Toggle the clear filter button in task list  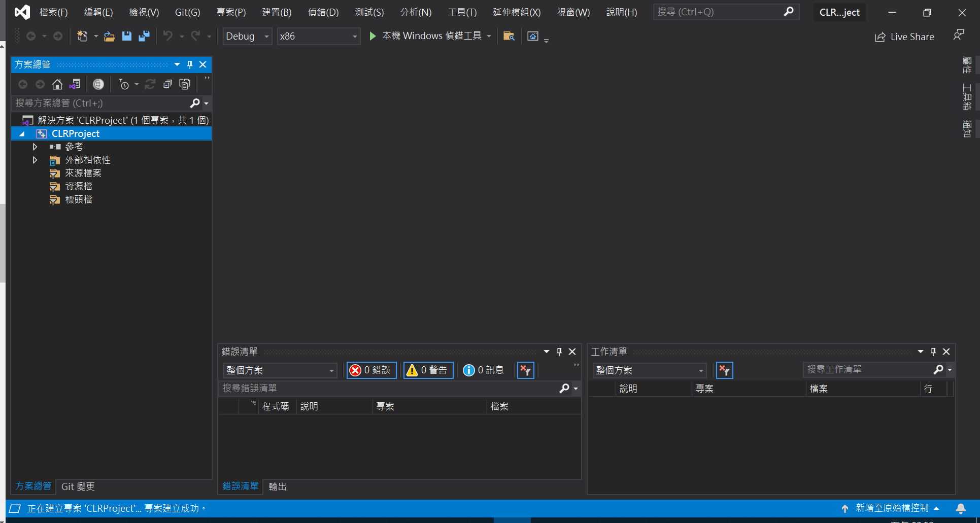tap(725, 370)
